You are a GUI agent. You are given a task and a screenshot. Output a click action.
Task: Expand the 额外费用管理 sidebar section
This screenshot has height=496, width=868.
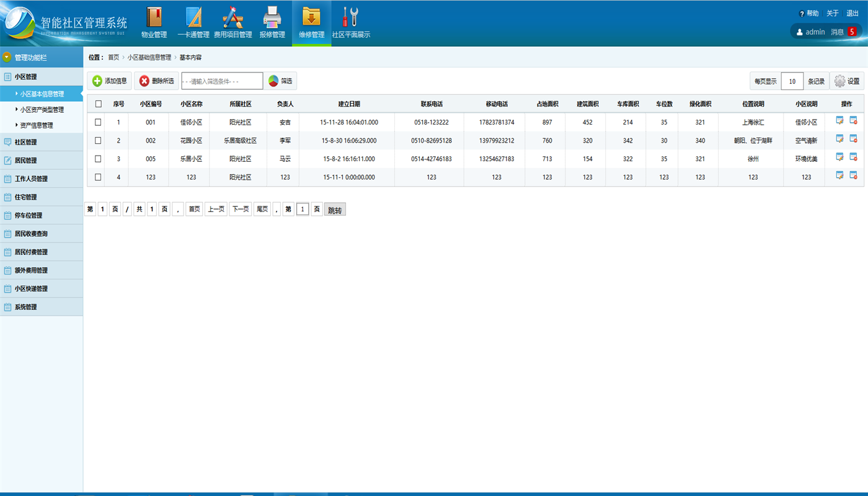[42, 270]
